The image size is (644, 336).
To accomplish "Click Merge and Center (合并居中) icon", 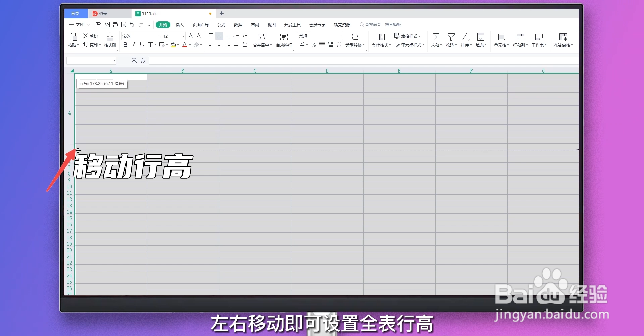I will coord(262,37).
